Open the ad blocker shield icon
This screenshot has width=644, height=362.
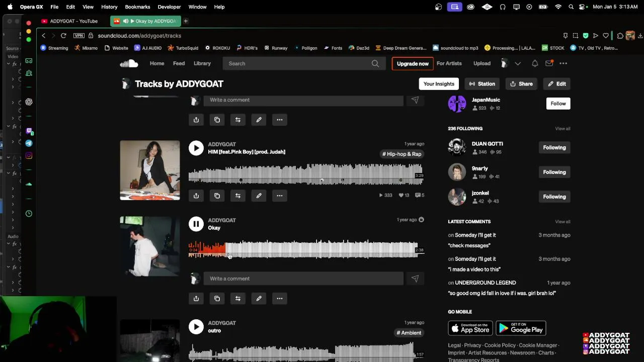click(586, 36)
